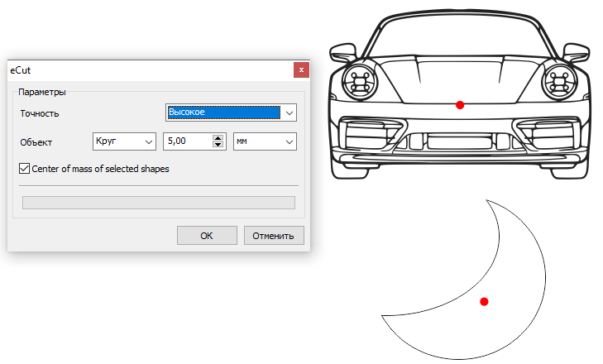Viewport: 603px width, 364px height.
Task: Confirm with the OK button
Action: [207, 236]
